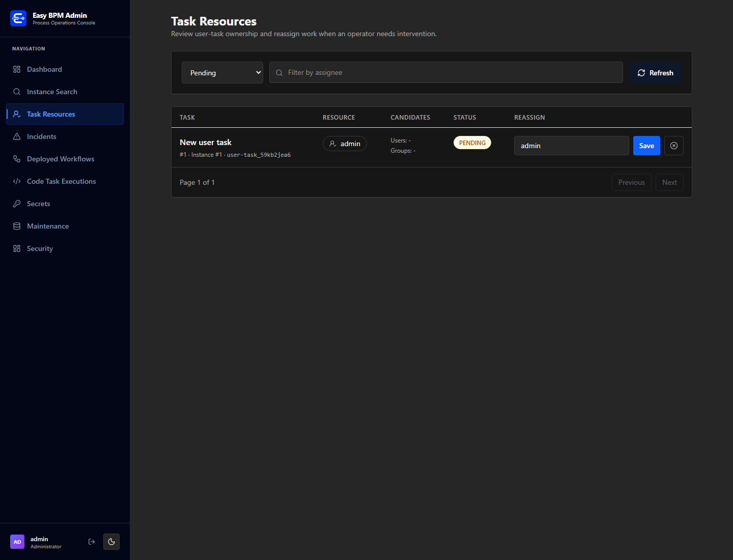The height and width of the screenshot is (560, 733).
Task: Click the New user task title
Action: pos(206,143)
